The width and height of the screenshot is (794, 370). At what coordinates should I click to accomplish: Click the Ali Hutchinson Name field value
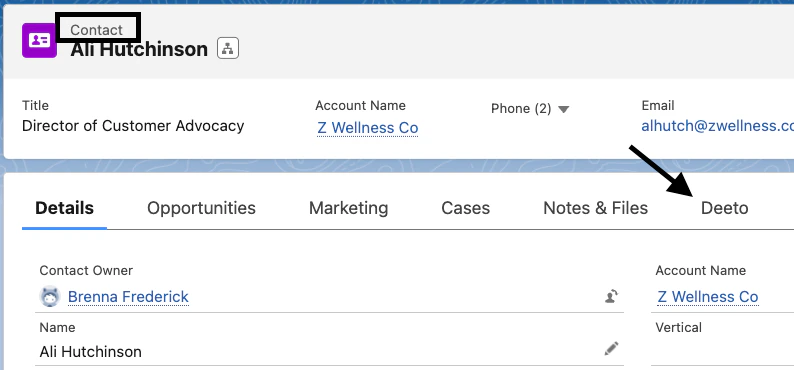click(91, 351)
